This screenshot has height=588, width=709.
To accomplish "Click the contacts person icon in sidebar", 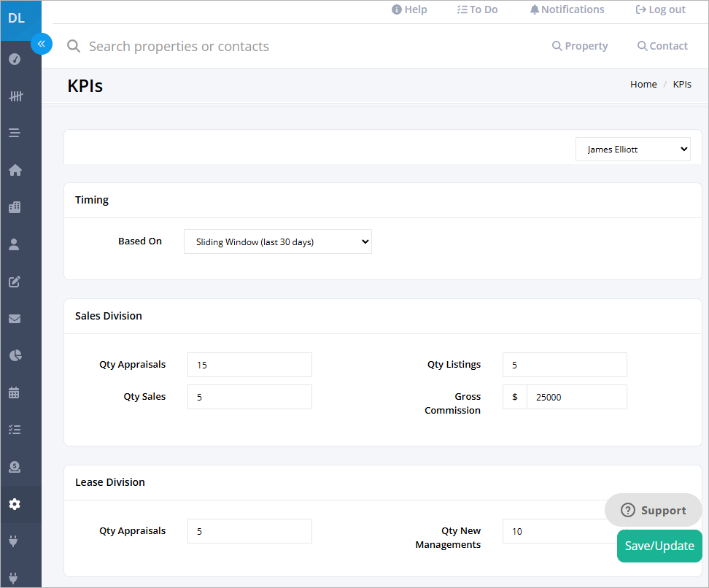I will click(x=15, y=244).
